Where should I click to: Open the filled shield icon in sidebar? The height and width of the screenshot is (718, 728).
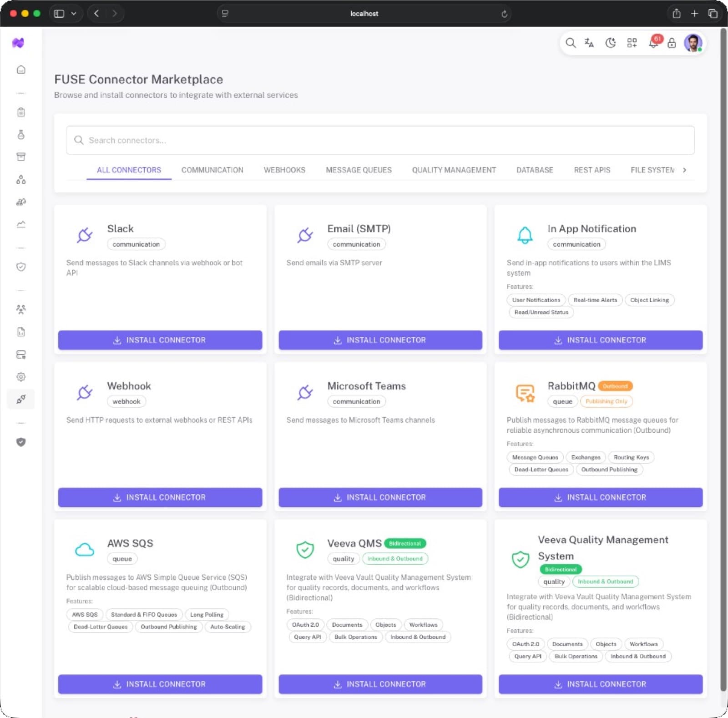(x=21, y=442)
